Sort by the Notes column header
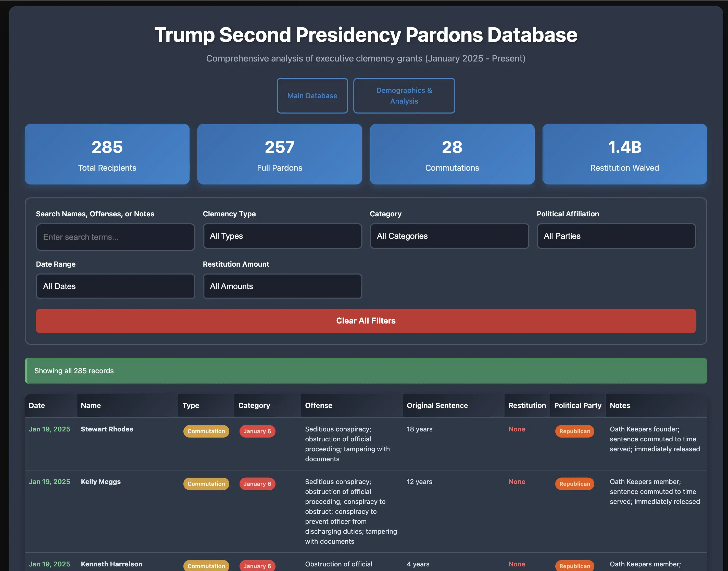The image size is (728, 571). point(656,405)
